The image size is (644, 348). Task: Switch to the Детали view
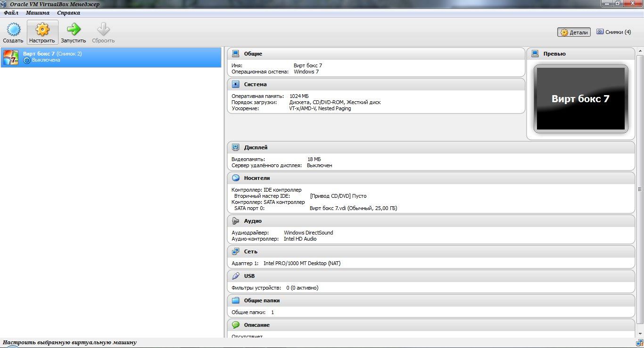tap(574, 32)
